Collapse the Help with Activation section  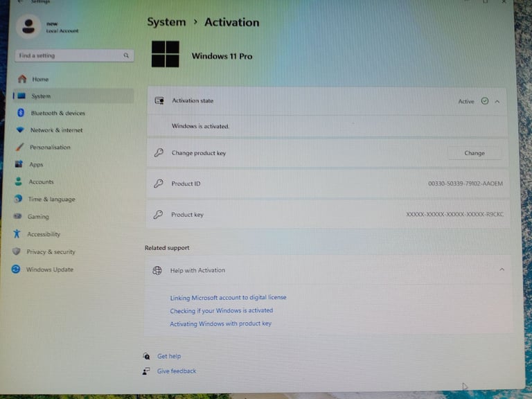click(502, 269)
